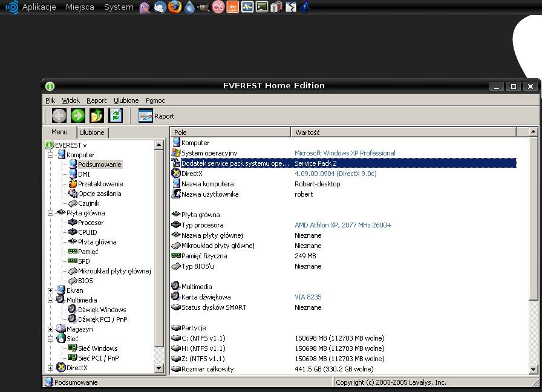The width and height of the screenshot is (542, 392).
Task: Select Dźwięk PCI / PnP tree item
Action: click(x=98, y=319)
